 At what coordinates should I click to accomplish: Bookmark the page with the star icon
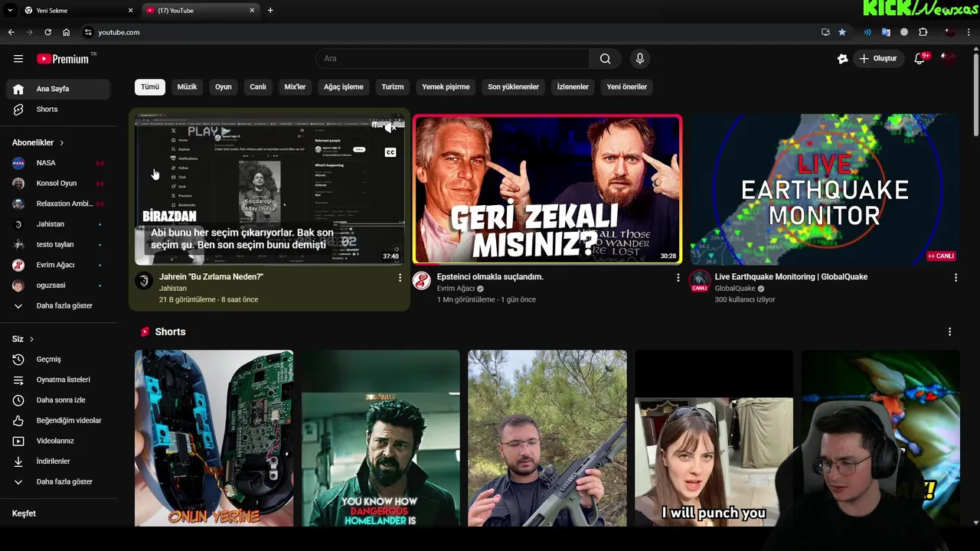coord(842,32)
